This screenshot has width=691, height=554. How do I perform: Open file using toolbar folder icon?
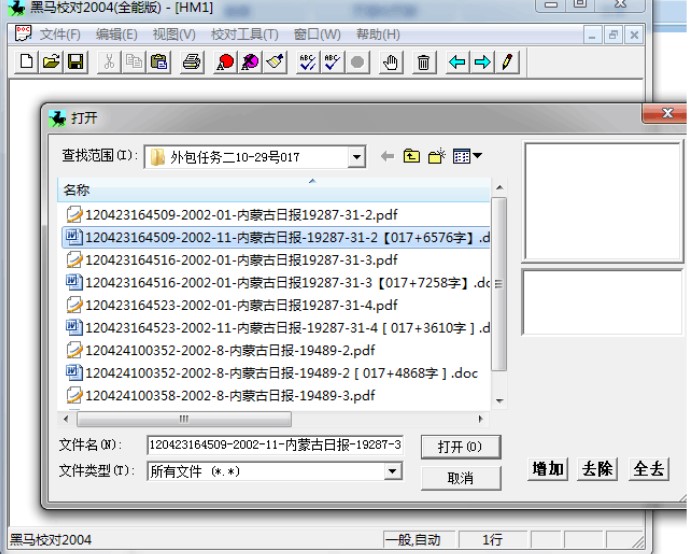tap(51, 62)
